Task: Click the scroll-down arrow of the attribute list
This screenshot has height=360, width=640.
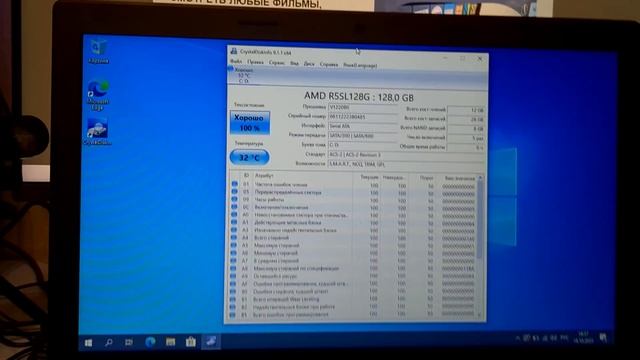Action: [480, 316]
